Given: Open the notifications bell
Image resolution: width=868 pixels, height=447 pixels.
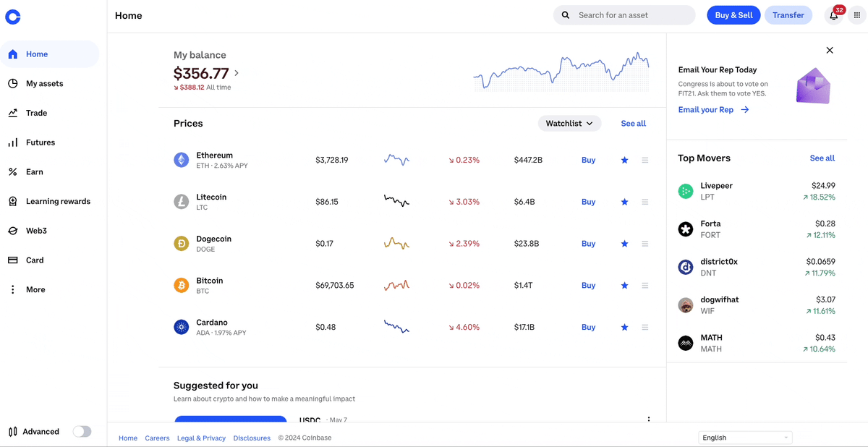Looking at the screenshot, I should coord(833,15).
